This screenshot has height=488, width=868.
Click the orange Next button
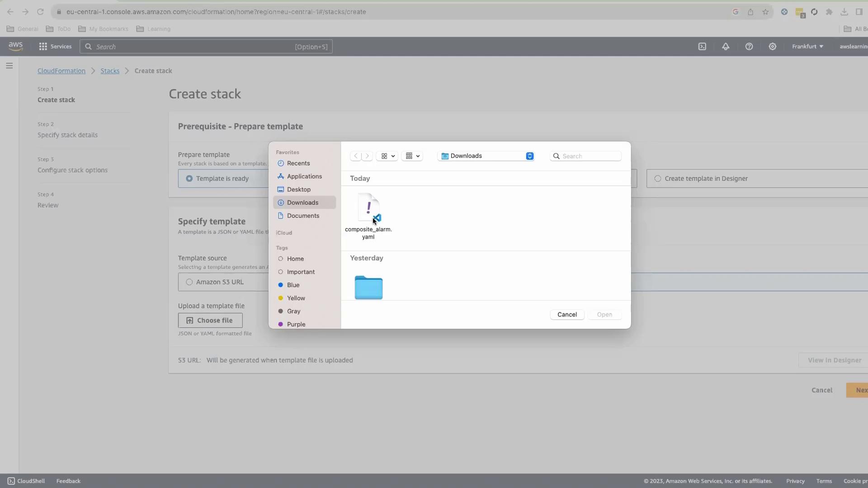pyautogui.click(x=858, y=390)
